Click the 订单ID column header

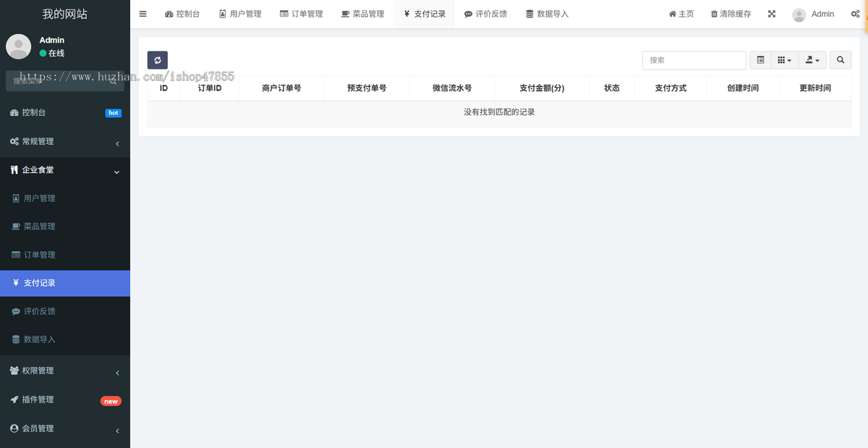click(x=210, y=88)
